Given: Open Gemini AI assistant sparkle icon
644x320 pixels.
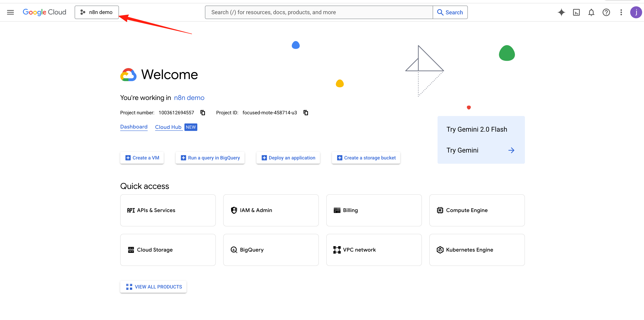Looking at the screenshot, I should point(561,12).
